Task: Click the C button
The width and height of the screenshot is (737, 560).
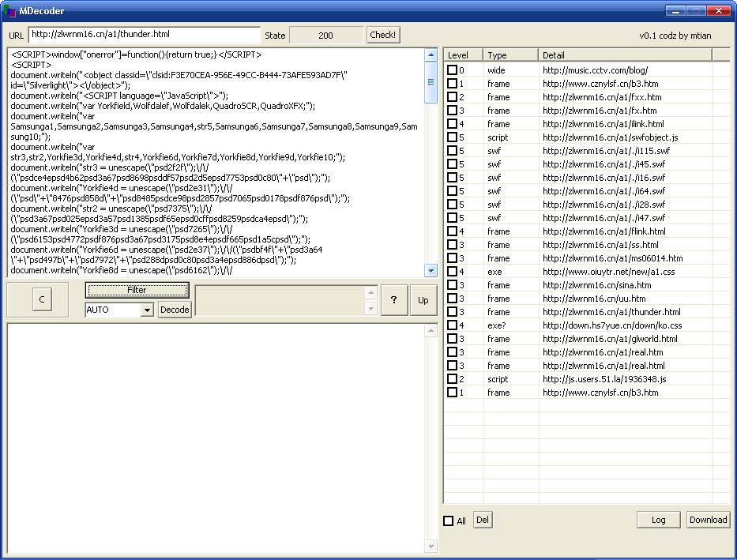Action: 42,299
